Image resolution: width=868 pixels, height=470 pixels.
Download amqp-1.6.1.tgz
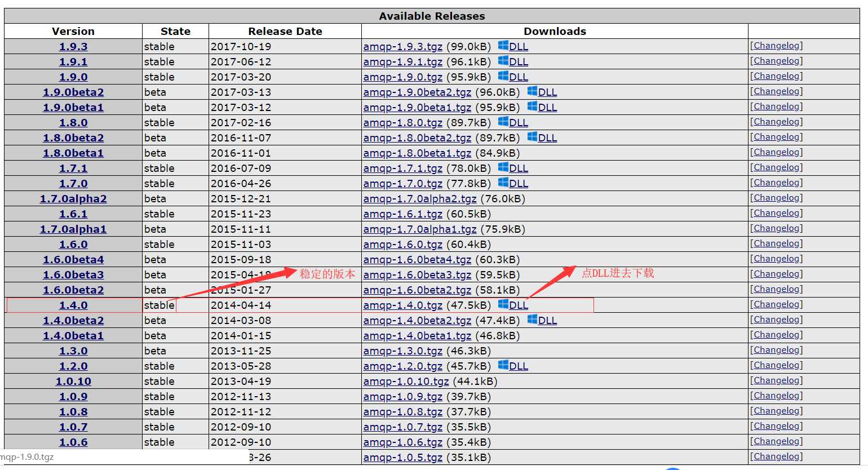coord(403,214)
